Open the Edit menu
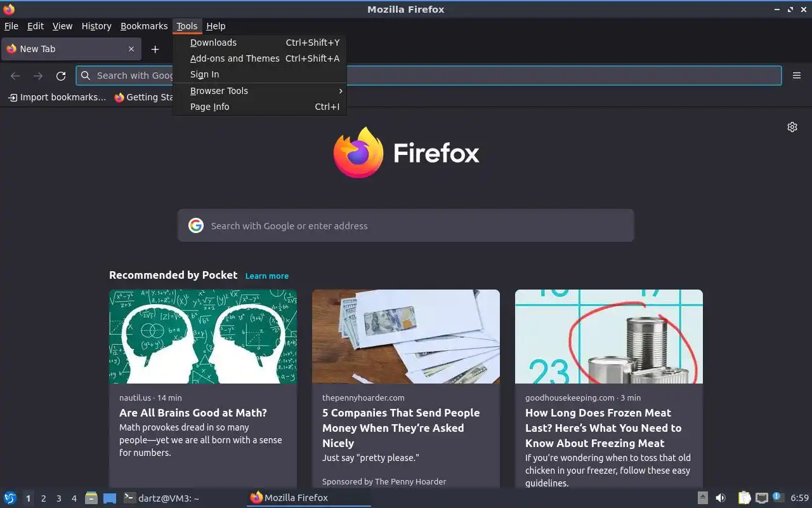Image resolution: width=812 pixels, height=508 pixels. point(36,26)
